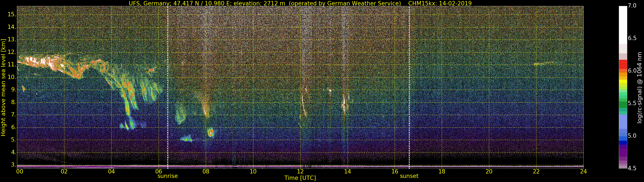Click the 'log(rc-signal) @ 1064 nm' colorbar label
This screenshot has height=182, width=644.
pyautogui.click(x=640, y=88)
